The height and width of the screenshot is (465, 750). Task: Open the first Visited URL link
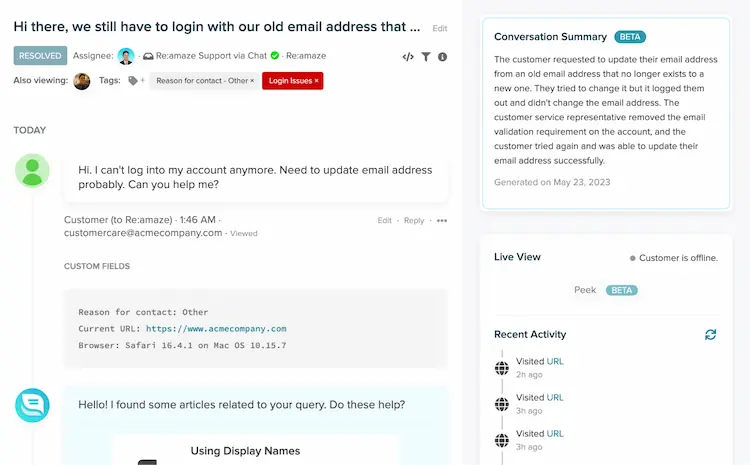555,361
